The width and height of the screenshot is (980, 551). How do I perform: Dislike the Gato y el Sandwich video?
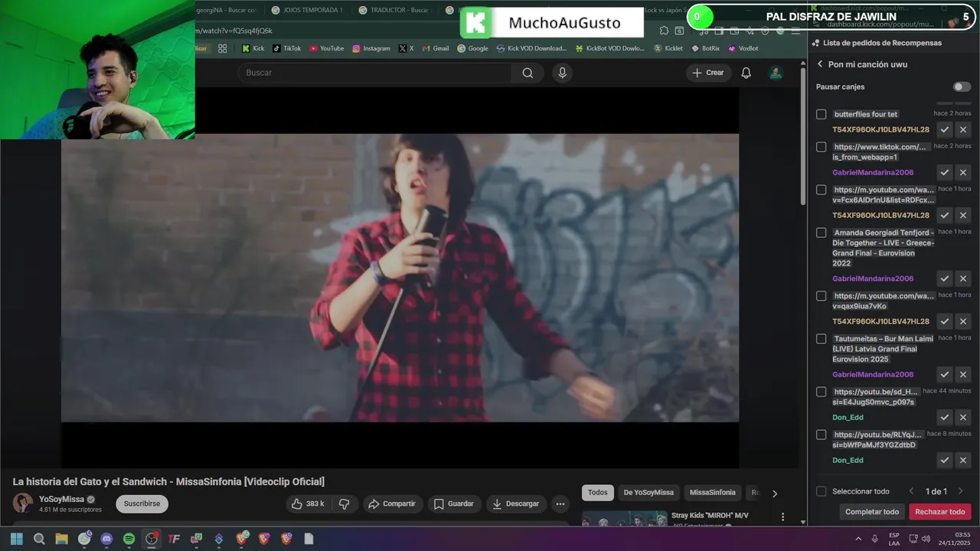click(x=345, y=504)
